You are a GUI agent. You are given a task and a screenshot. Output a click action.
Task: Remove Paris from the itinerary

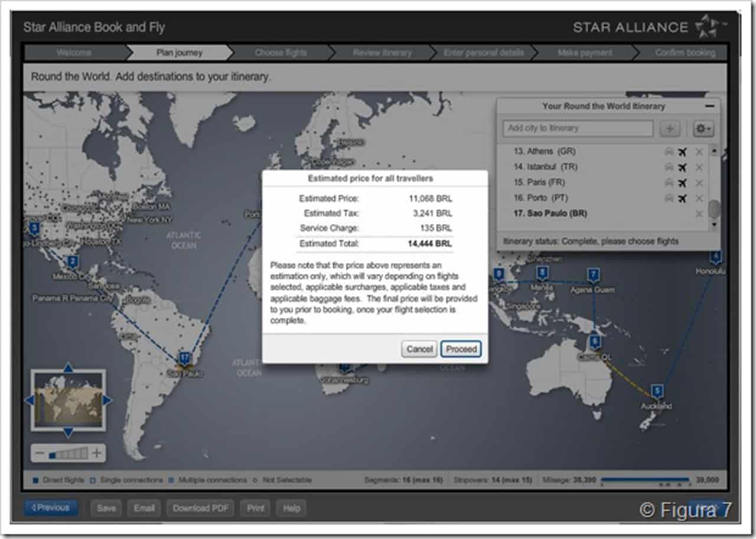tap(699, 183)
